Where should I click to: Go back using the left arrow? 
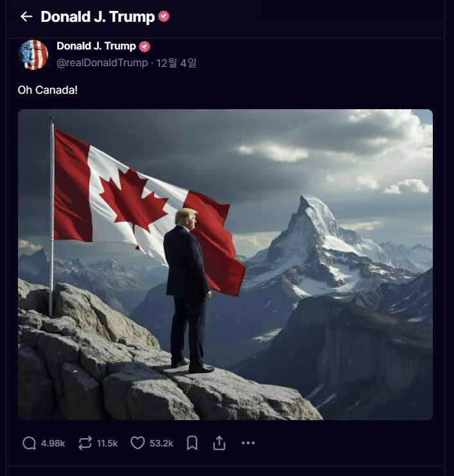coord(26,17)
